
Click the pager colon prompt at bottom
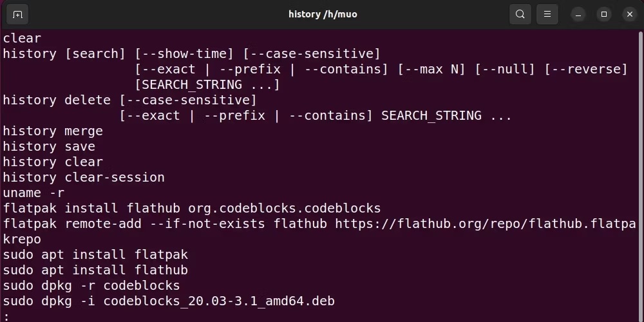click(x=6, y=316)
